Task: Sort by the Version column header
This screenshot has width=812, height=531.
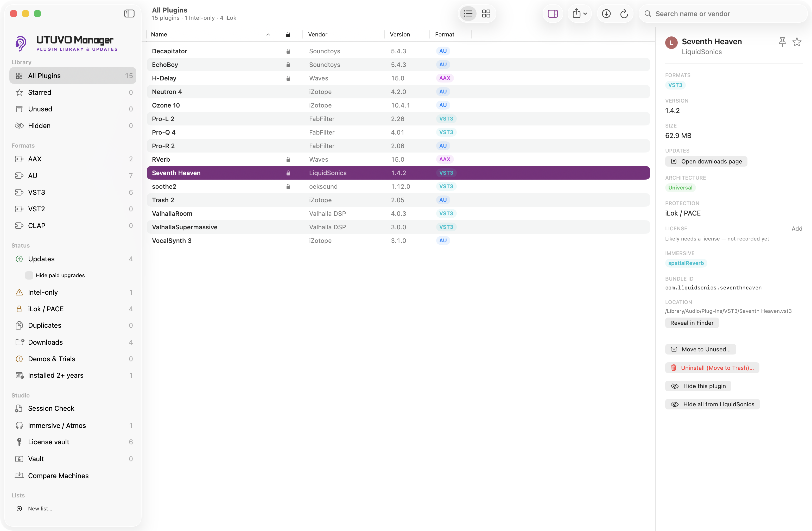Action: (407, 34)
